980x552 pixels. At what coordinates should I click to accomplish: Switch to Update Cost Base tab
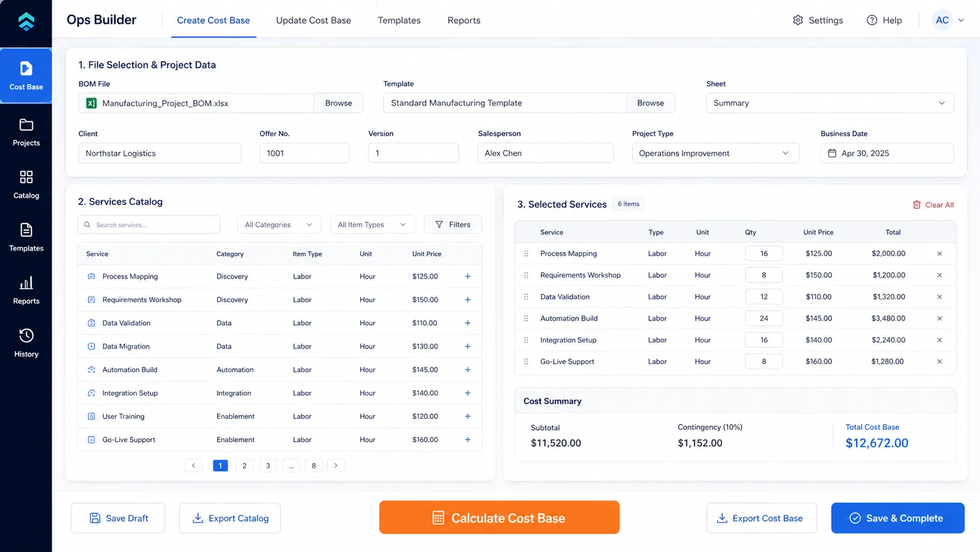pos(314,21)
